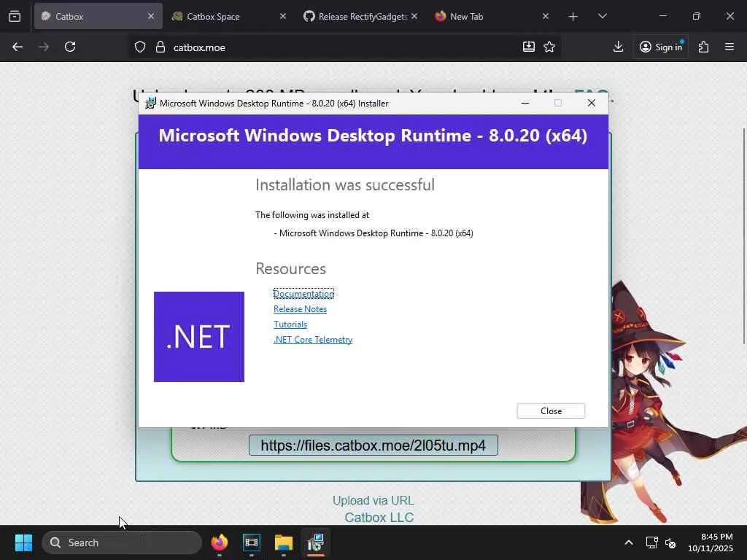
Task: Bookmark this page with the star icon
Action: pos(549,47)
